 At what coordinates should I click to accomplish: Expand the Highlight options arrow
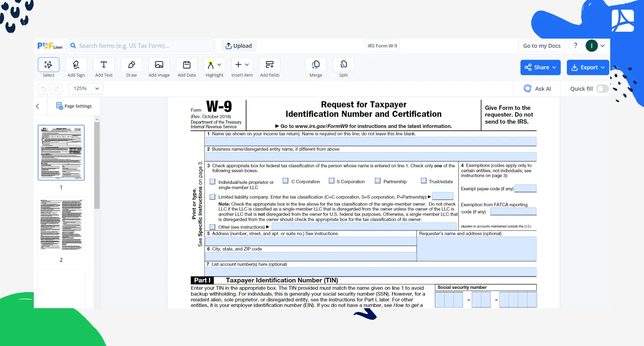coord(219,64)
